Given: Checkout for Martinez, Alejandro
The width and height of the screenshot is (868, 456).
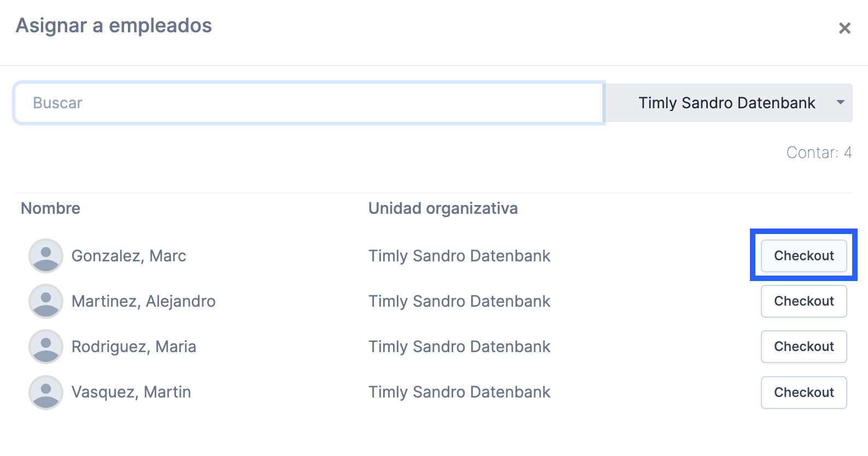Looking at the screenshot, I should (x=804, y=301).
